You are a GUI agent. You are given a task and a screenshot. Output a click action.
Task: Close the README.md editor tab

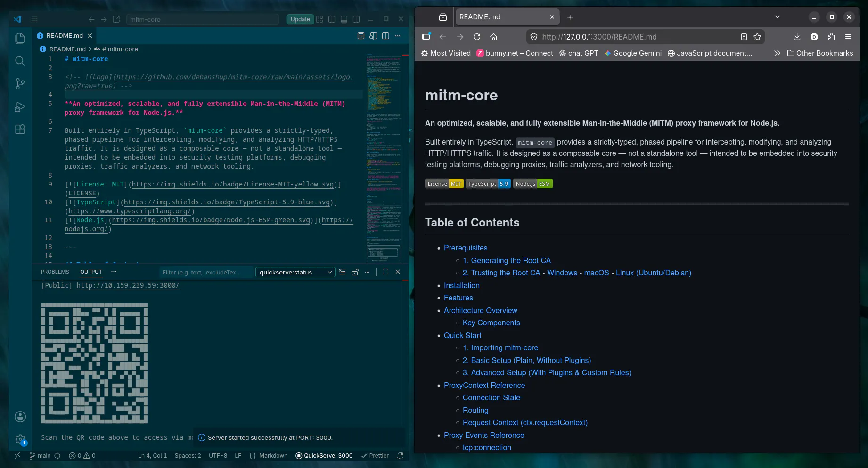[90, 36]
